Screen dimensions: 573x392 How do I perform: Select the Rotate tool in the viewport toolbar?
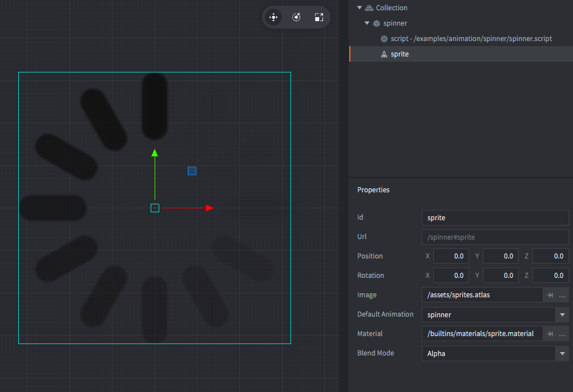296,18
